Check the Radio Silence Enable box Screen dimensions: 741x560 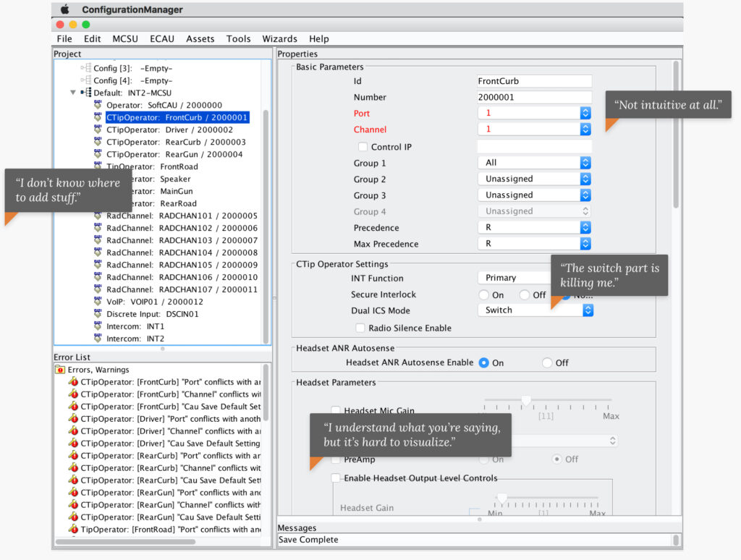tap(360, 328)
